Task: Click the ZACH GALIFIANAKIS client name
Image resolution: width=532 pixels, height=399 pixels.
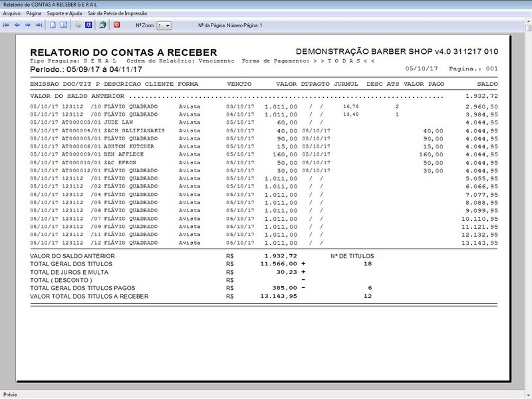Action: (134, 130)
